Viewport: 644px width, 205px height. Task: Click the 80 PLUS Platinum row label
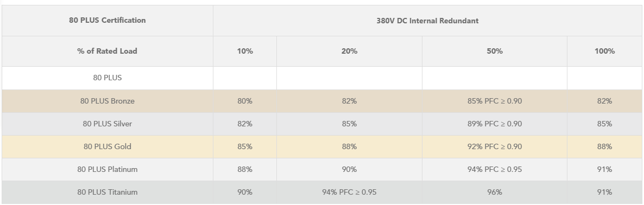(x=107, y=169)
